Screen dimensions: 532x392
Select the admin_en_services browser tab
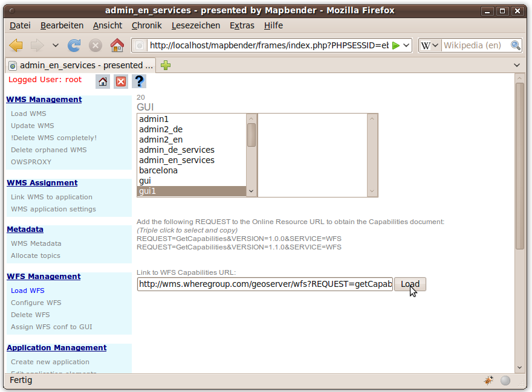pos(81,65)
